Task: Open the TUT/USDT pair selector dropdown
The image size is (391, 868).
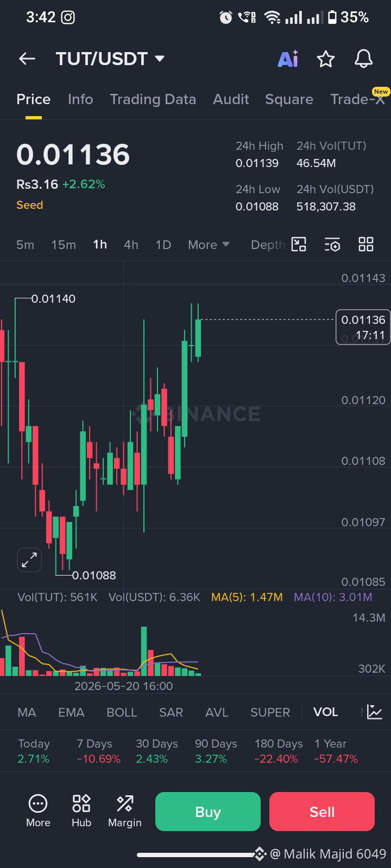Action: [110, 59]
